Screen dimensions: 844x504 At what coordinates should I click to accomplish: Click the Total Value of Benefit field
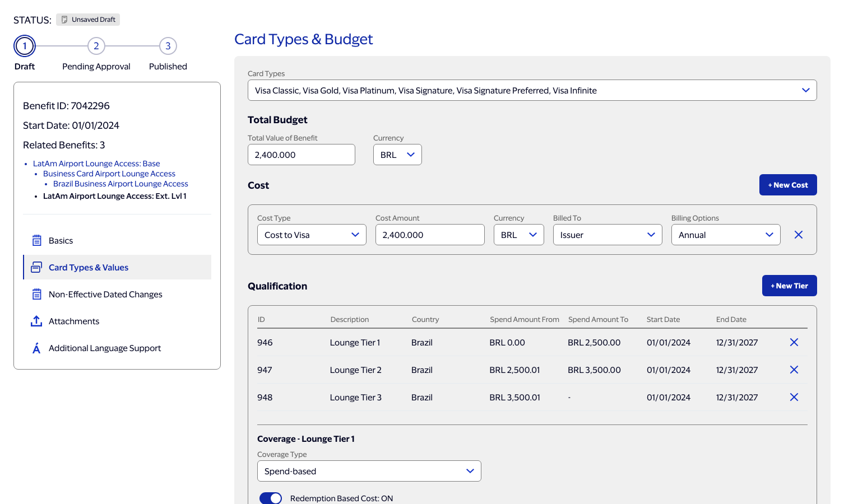(x=302, y=155)
